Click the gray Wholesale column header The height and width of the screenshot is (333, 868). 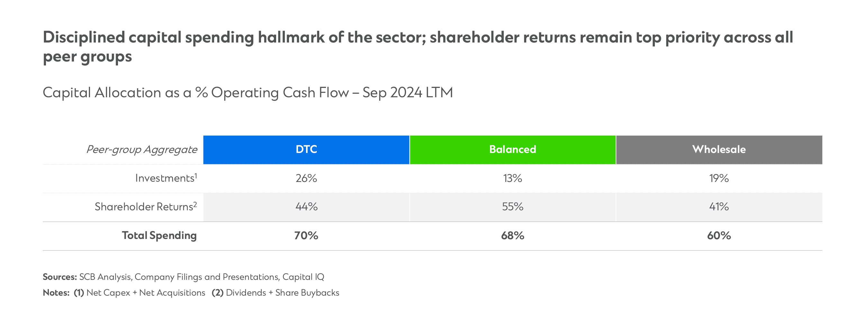(719, 149)
